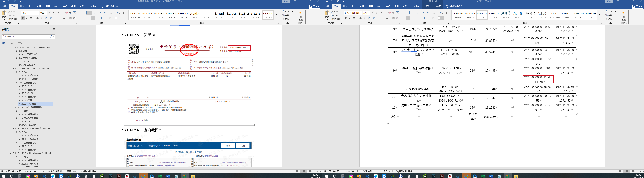Open the 插入 tab in the left Word window
Viewport: 644px width, 178px height.
pyautogui.click(x=22, y=6)
